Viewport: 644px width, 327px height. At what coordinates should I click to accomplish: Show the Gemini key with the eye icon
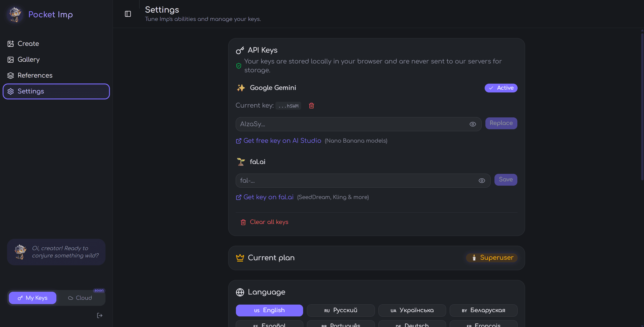coord(473,124)
